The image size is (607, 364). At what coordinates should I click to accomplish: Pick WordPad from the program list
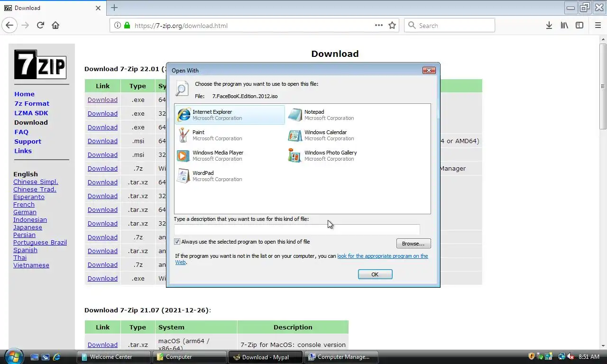pyautogui.click(x=209, y=176)
